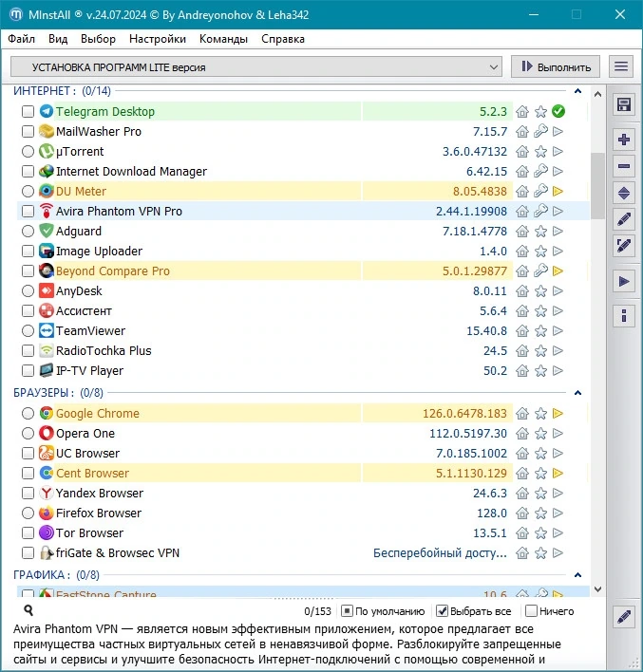
Task: Click yellow play arrow on DU Meter row
Action: 558,191
